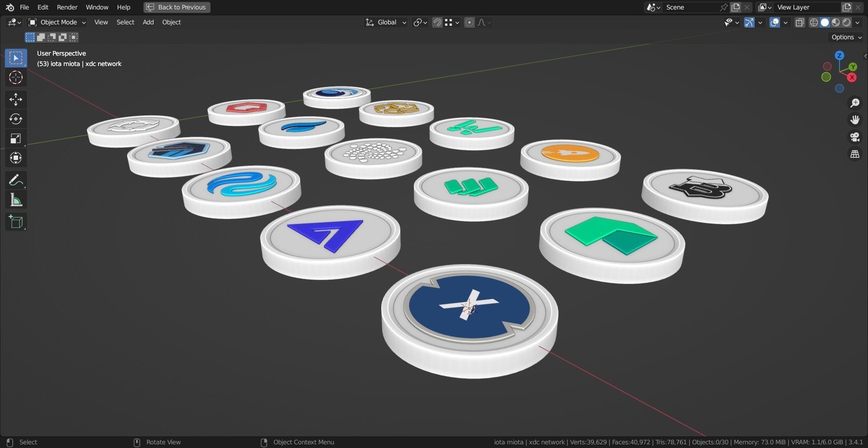Switch perspective/orthographic with grid icon
Viewport: 868px width, 448px height.
point(854,154)
